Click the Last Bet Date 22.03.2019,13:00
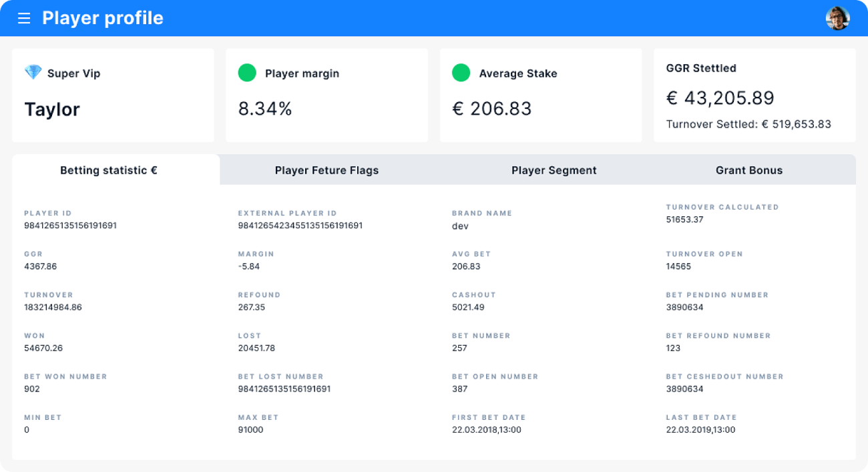 (x=700, y=429)
